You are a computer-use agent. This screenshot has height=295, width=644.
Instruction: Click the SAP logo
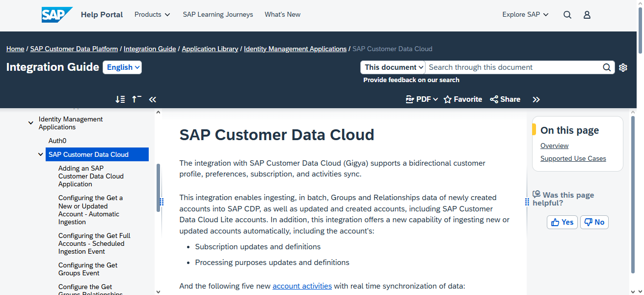point(57,15)
